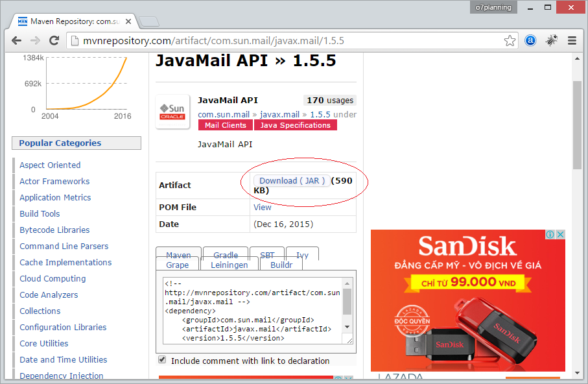Select the Ivy tab
The image size is (588, 384).
pyautogui.click(x=302, y=255)
